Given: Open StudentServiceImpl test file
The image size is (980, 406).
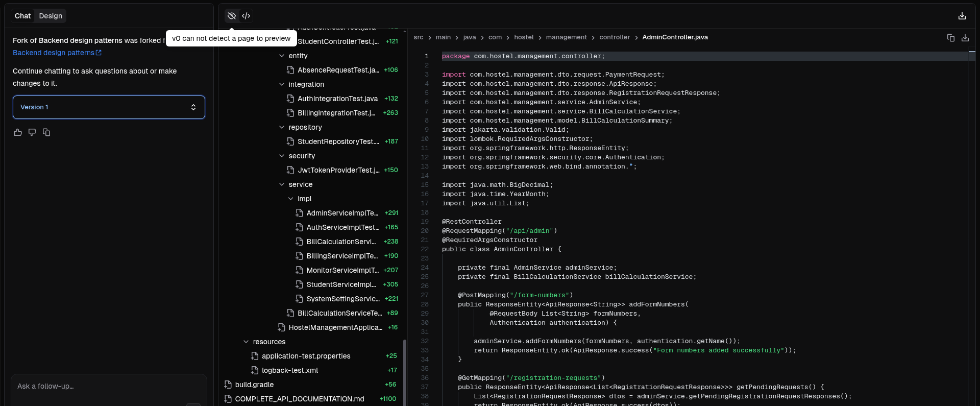Looking at the screenshot, I should click(x=341, y=284).
